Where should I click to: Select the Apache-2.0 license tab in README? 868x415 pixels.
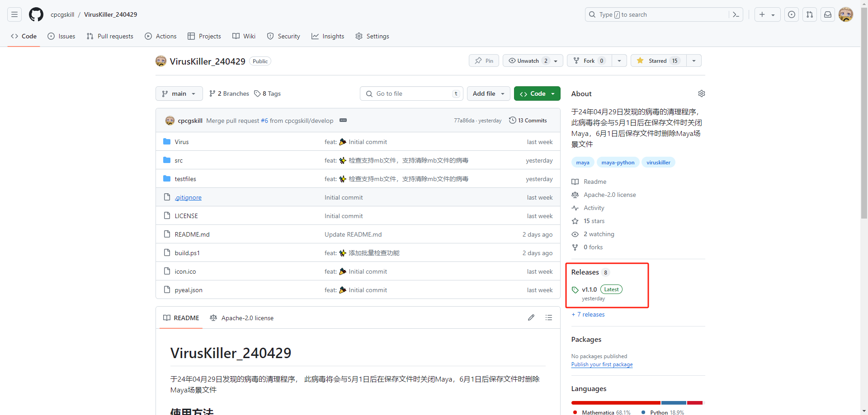click(242, 318)
